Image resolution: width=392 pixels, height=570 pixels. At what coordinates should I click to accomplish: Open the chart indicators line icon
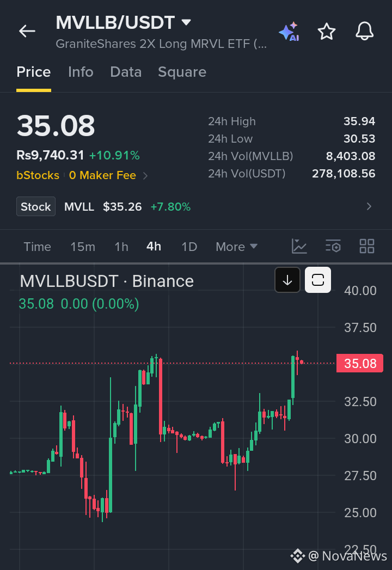click(x=299, y=246)
